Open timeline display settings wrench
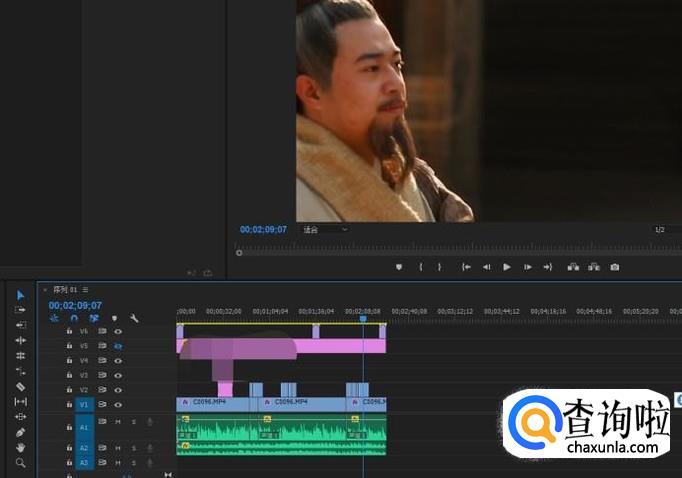The height and width of the screenshot is (478, 682). coord(135,318)
